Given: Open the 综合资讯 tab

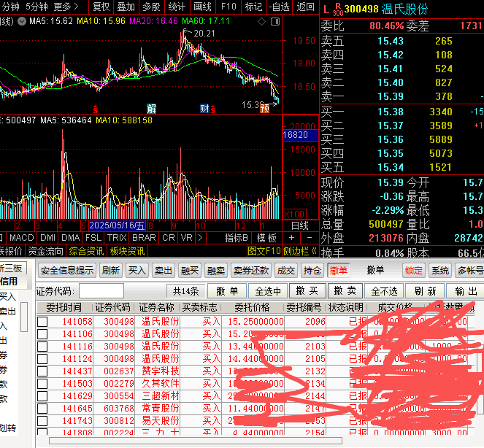Looking at the screenshot, I should pos(86,251).
